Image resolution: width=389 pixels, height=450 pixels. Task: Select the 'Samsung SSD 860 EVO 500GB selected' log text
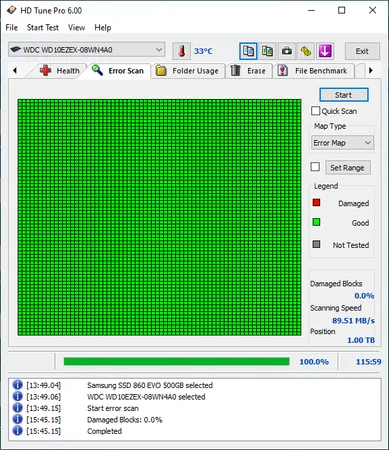pyautogui.click(x=150, y=385)
